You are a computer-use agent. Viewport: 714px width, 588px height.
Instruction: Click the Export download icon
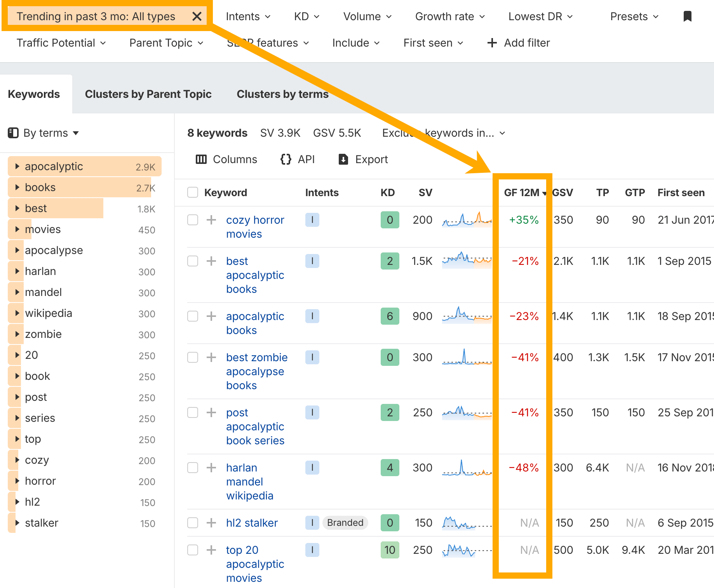(343, 159)
